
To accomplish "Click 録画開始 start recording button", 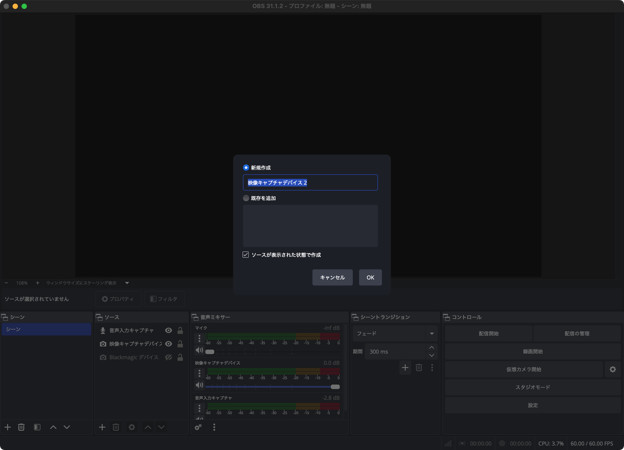I will pyautogui.click(x=532, y=351).
